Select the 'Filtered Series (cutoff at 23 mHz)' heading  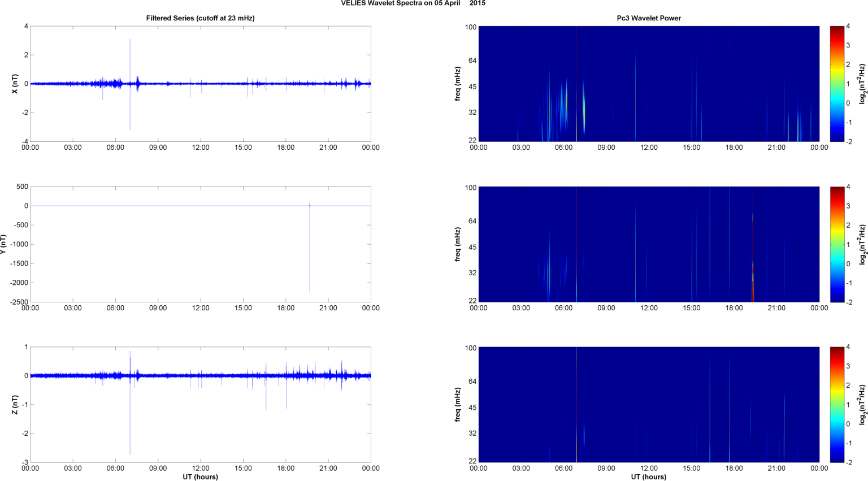pos(200,18)
